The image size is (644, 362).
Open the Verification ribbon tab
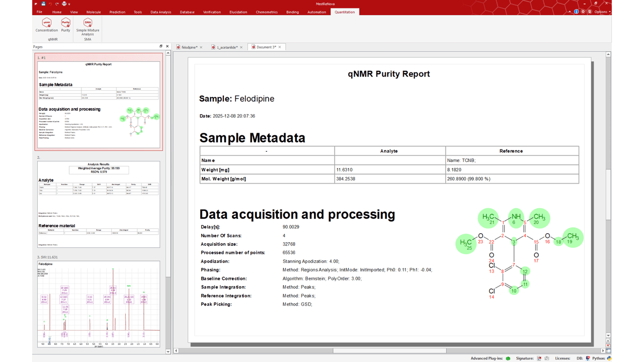coord(212,12)
